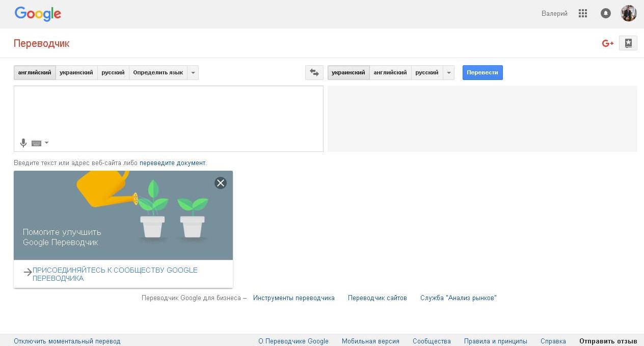Select русский as source language
The width and height of the screenshot is (644, 346).
(x=113, y=72)
